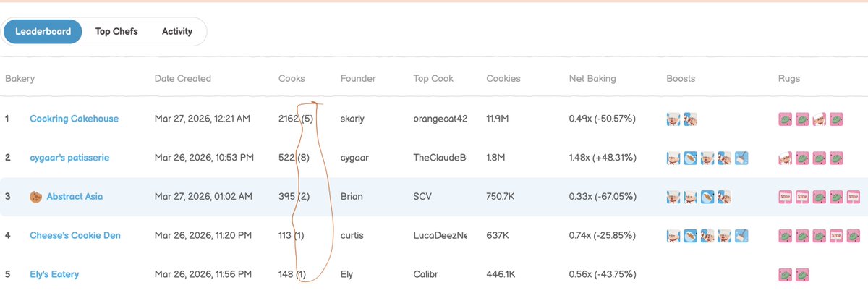Click last STOP rug icon in Abstract Asia row
The width and height of the screenshot is (868, 293).
click(854, 197)
